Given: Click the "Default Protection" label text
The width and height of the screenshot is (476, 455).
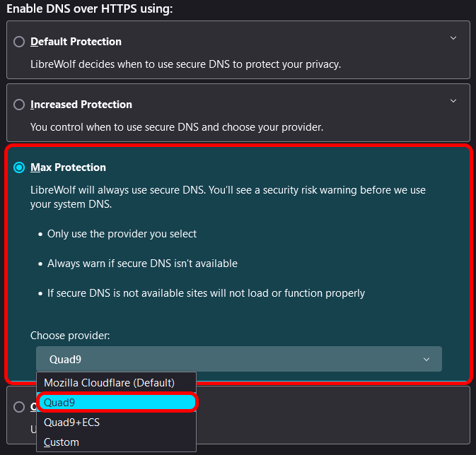Looking at the screenshot, I should [76, 42].
